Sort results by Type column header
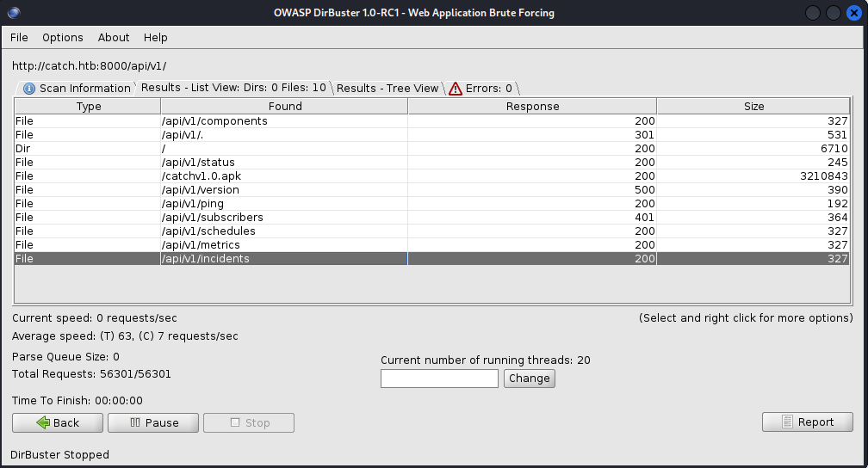The image size is (868, 468). coord(88,106)
